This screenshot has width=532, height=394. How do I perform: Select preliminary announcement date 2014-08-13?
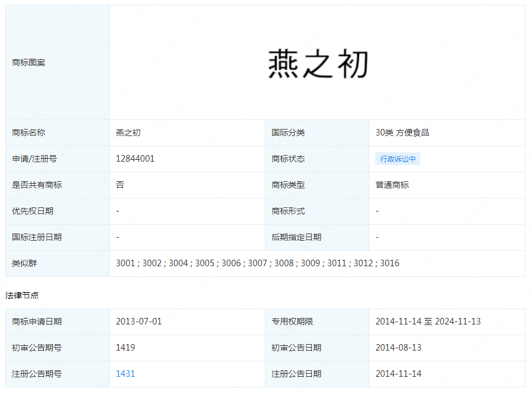coord(398,348)
